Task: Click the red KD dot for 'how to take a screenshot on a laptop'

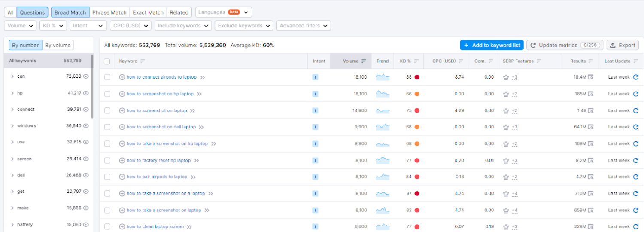Action: click(417, 193)
